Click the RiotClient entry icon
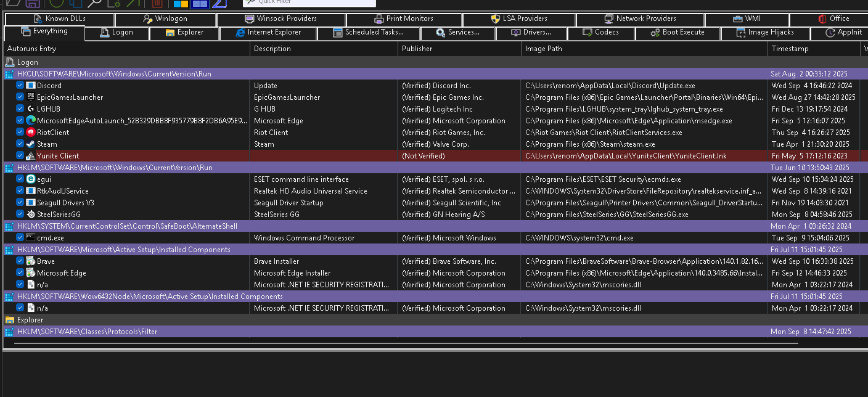Image resolution: width=868 pixels, height=397 pixels. pos(31,133)
